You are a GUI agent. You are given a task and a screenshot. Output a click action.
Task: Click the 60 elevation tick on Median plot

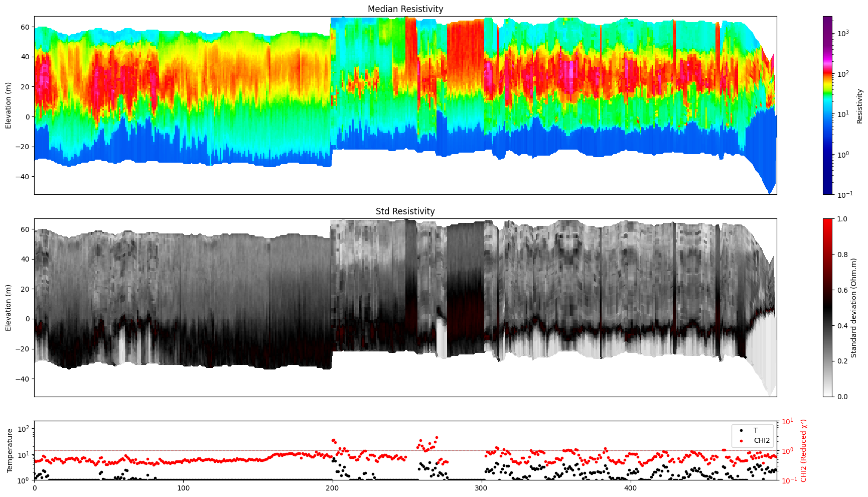coord(25,27)
